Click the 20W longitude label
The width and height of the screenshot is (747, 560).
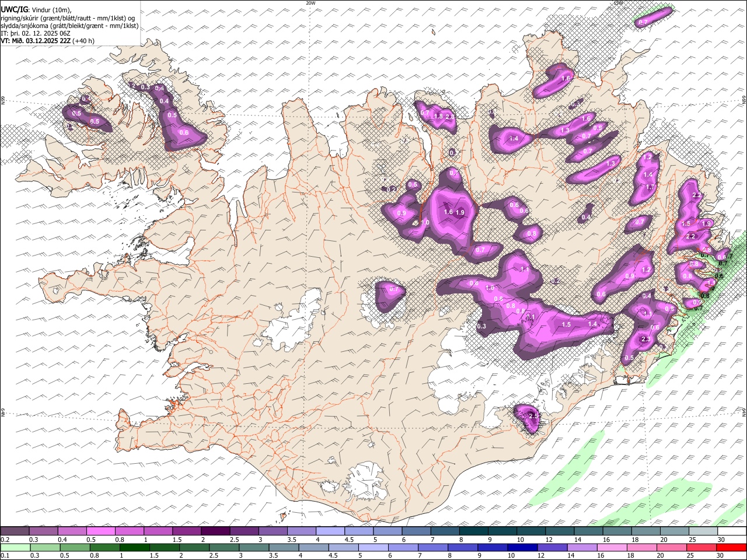tap(310, 3)
